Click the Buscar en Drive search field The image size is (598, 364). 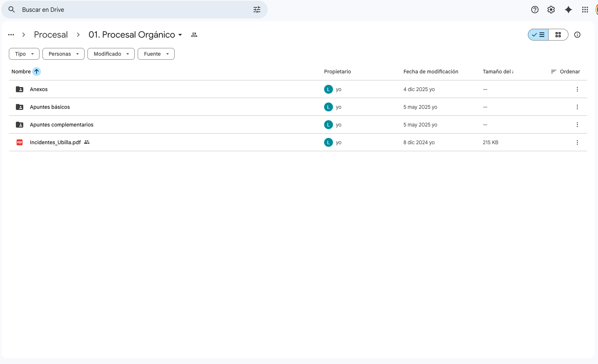click(x=133, y=10)
